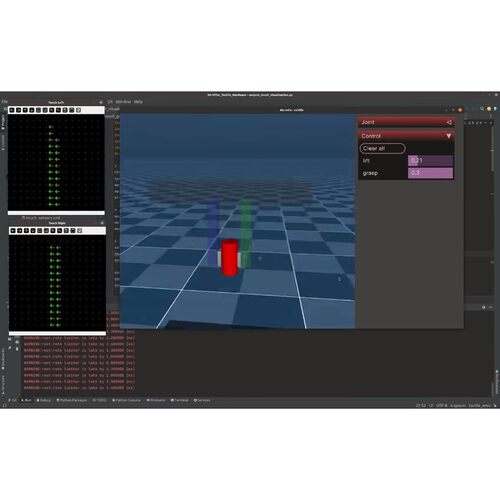Screen dimensions: 500x500
Task: Click the last icon in Touch right toolbar
Action: coord(79,230)
